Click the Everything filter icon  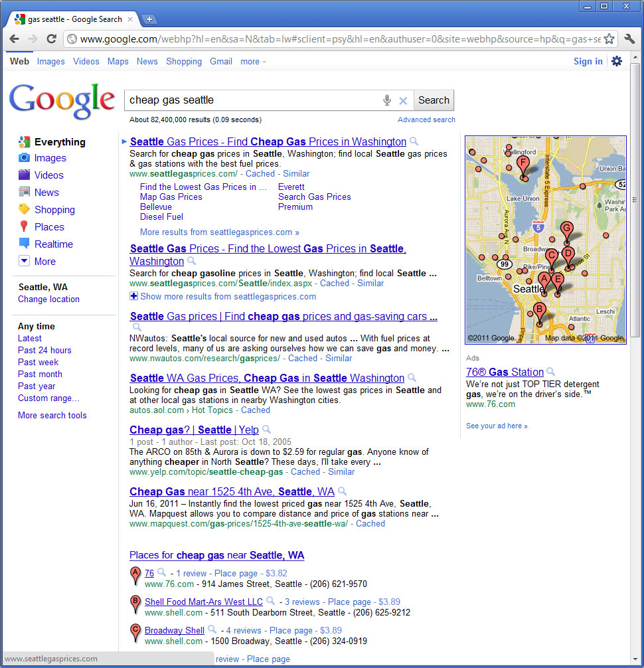pos(25,141)
